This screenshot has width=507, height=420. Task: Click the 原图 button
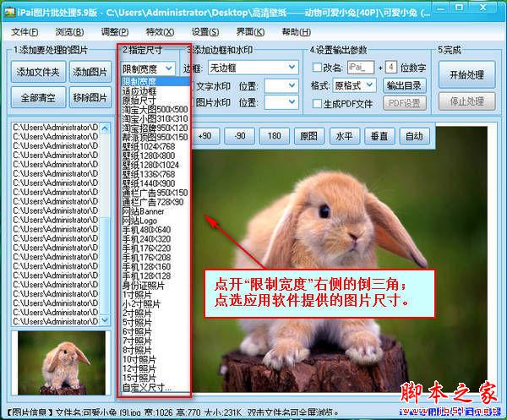[x=309, y=136]
